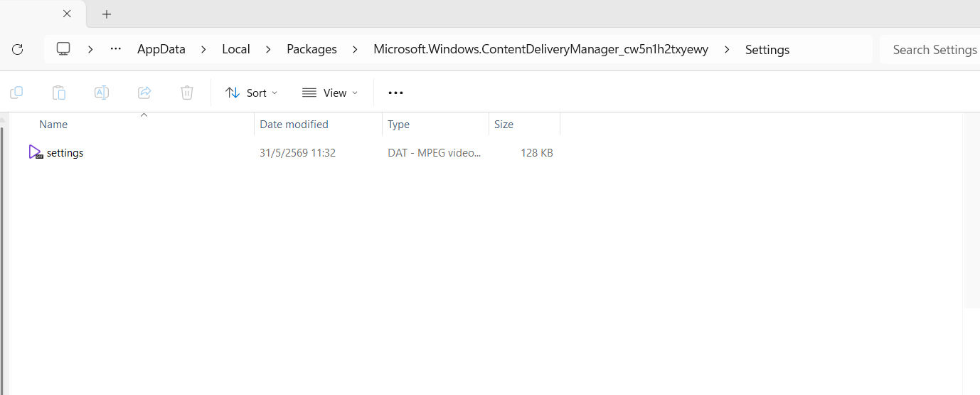This screenshot has height=395, width=980.
Task: Add a new tab with plus button
Action: pyautogui.click(x=107, y=14)
